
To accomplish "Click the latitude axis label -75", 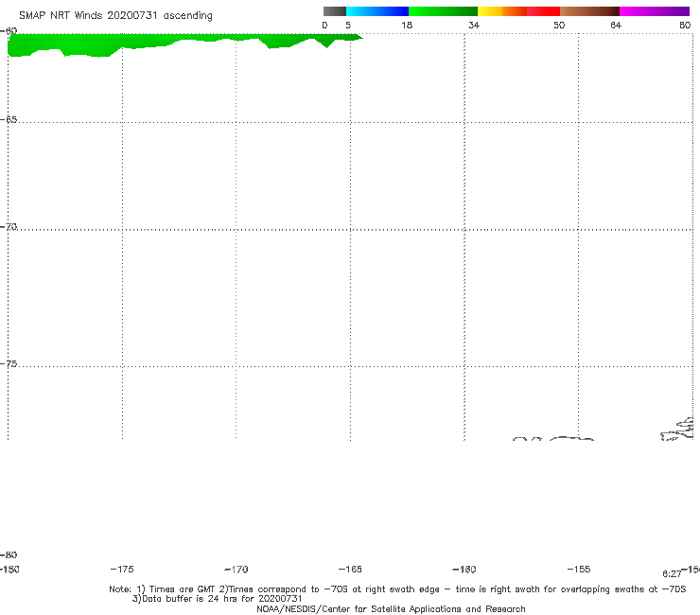I will tap(9, 364).
